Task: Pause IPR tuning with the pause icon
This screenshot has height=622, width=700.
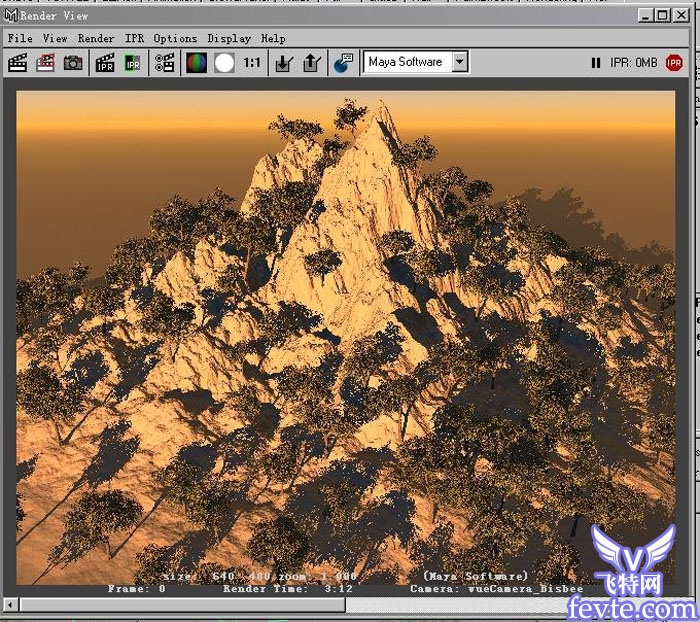Action: click(596, 63)
